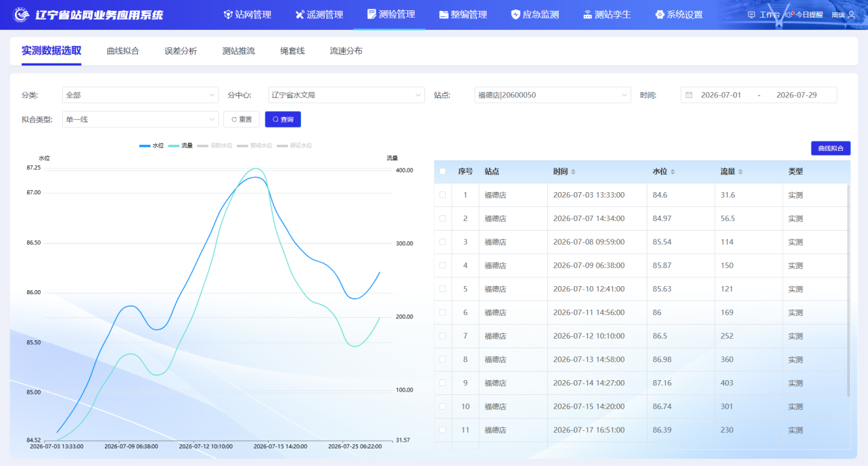
Task: Click the 测验管理 document icon
Action: coord(371,14)
